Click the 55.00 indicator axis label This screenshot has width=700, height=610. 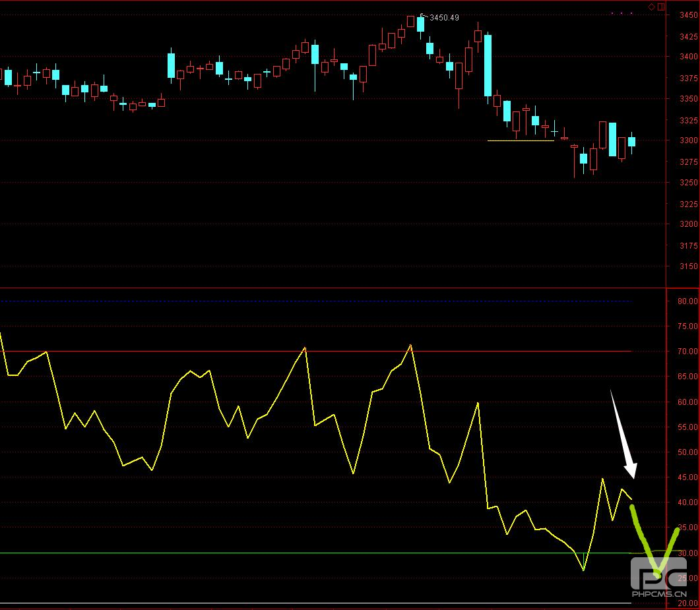tap(687, 427)
